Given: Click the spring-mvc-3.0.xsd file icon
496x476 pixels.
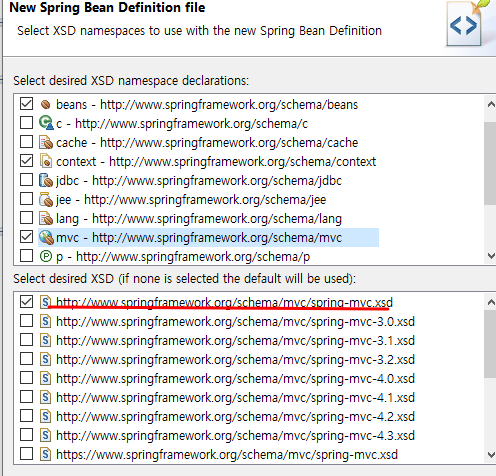Looking at the screenshot, I should 46,321.
